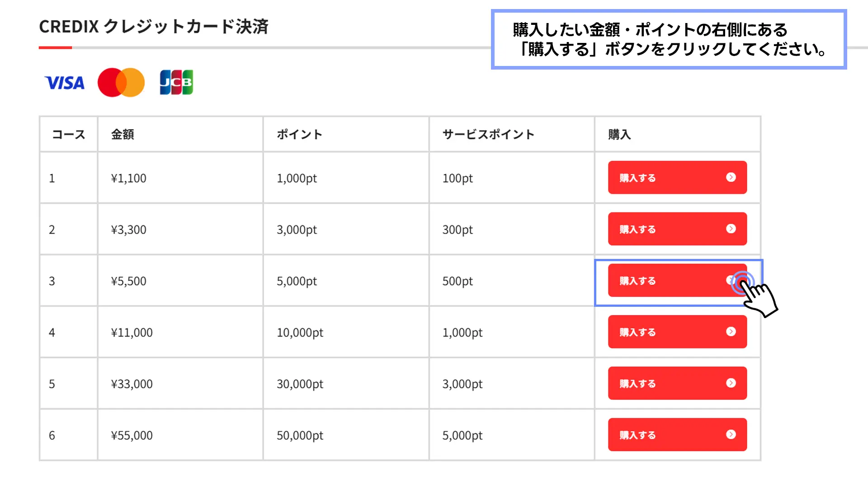Image resolution: width=868 pixels, height=488 pixels.
Task: Click 購入する for the 1,000pt course
Action: click(x=677, y=178)
